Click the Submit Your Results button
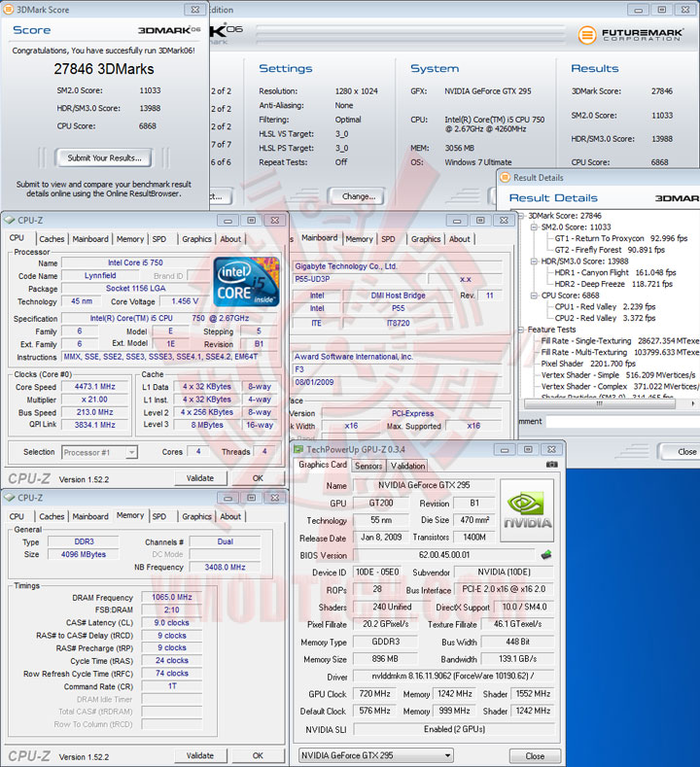The width and height of the screenshot is (700, 767). click(104, 157)
